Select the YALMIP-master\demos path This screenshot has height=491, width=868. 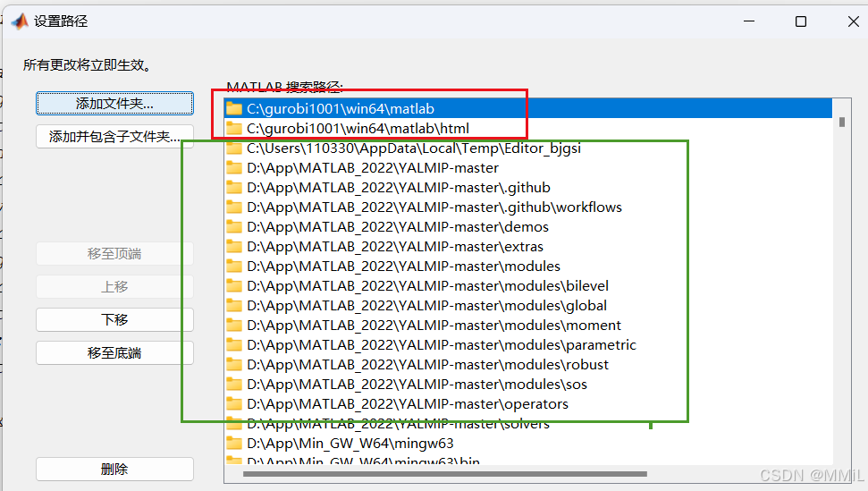[x=398, y=226]
